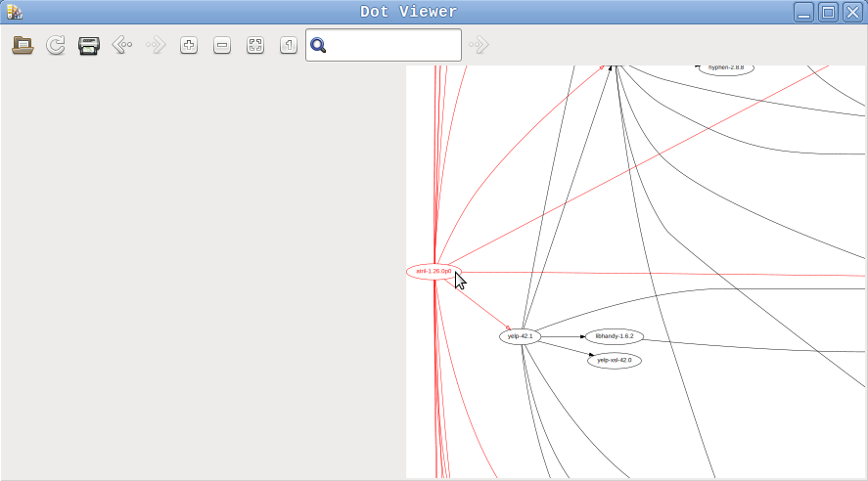
Task: Zoom in with the plus icon
Action: [189, 45]
